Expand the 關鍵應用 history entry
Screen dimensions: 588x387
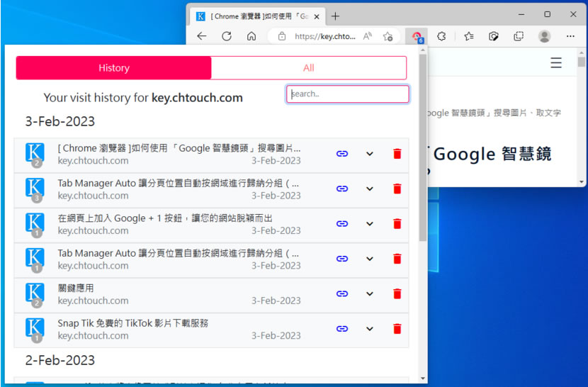pyautogui.click(x=369, y=294)
